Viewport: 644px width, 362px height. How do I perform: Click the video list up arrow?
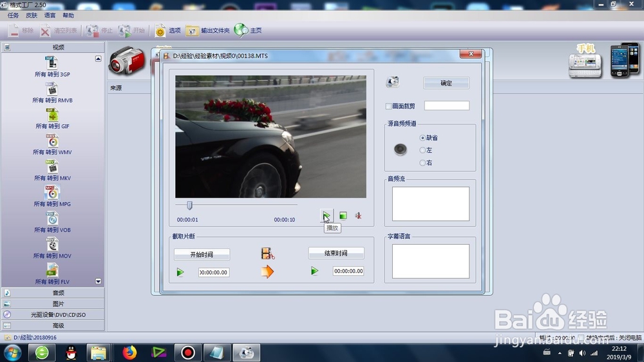point(98,59)
